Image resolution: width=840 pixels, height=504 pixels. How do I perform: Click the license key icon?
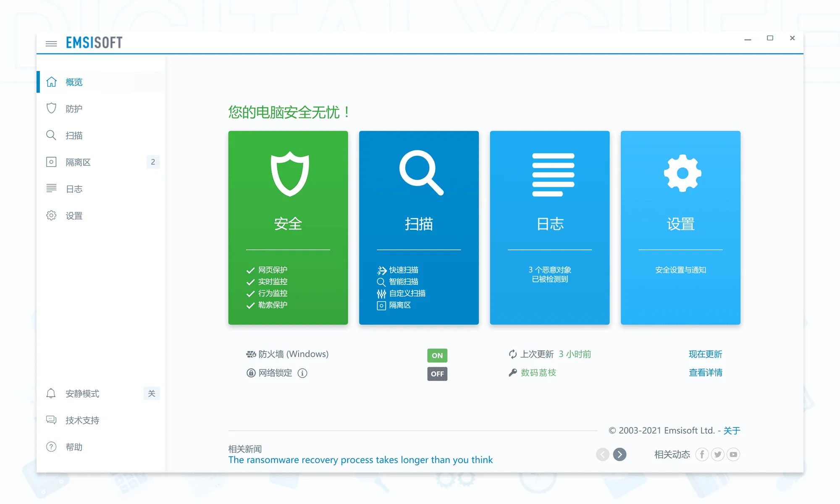[x=513, y=373]
